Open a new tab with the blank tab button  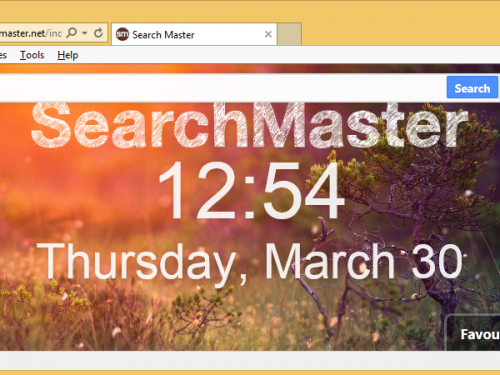coord(289,34)
